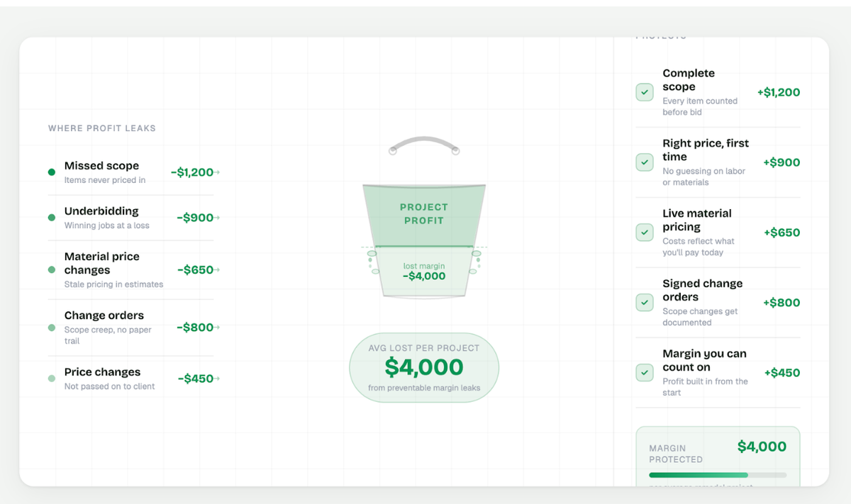851x504 pixels.
Task: Toggle the Complete scope checkbox
Action: pos(644,92)
